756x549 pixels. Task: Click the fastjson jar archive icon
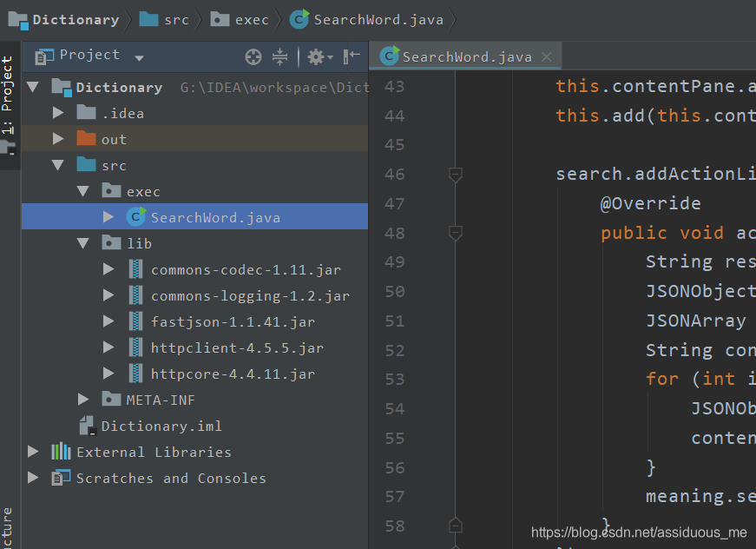(136, 321)
